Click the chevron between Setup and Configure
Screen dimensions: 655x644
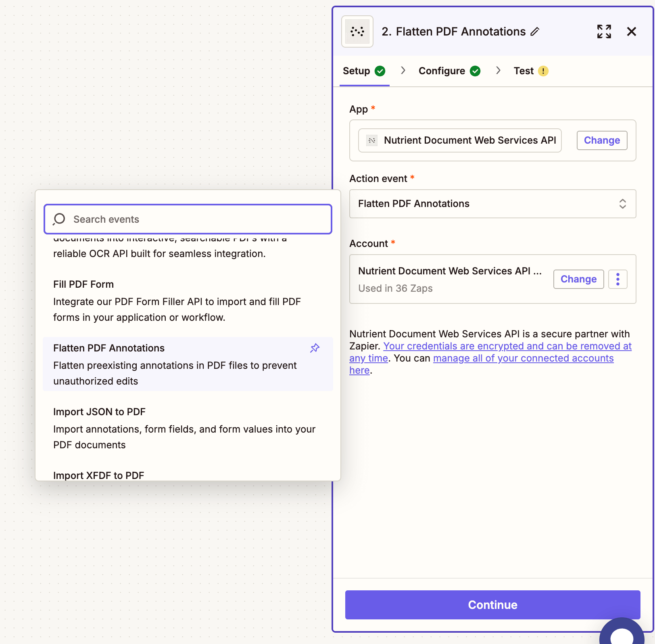[403, 71]
